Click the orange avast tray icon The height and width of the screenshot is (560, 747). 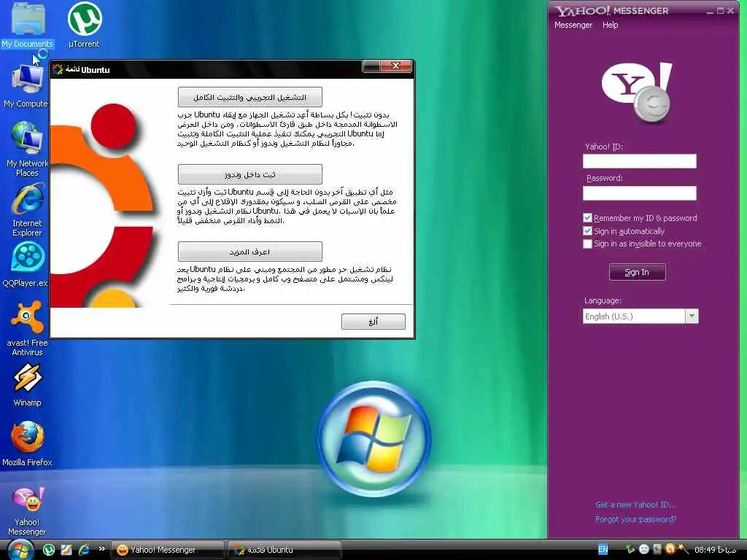click(x=670, y=549)
